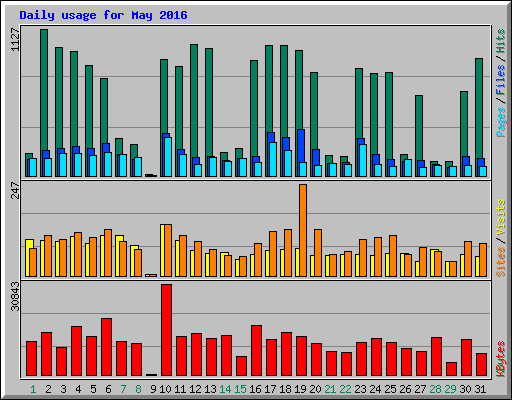Click day label 10 on the x-axis

(x=165, y=389)
